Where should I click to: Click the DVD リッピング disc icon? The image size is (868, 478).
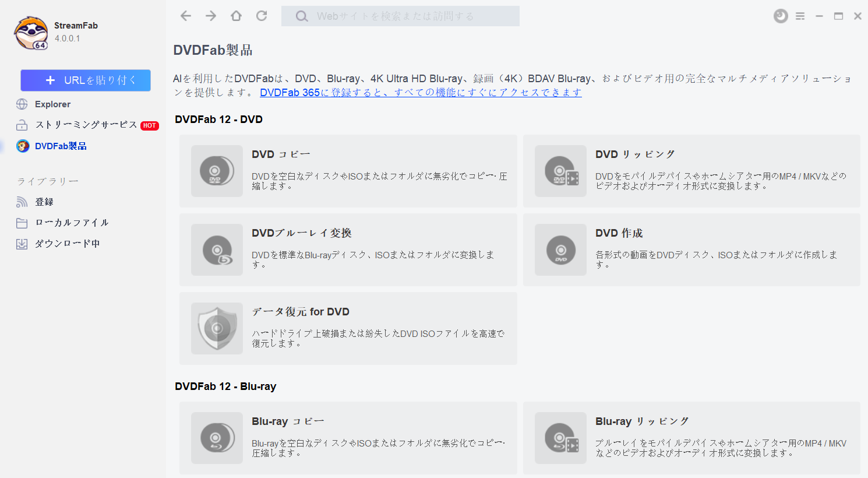pos(560,171)
